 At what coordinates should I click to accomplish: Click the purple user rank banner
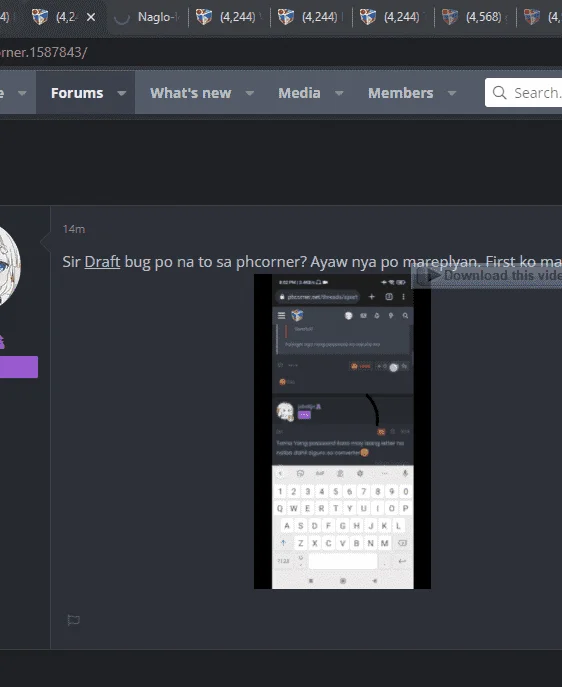[18, 367]
